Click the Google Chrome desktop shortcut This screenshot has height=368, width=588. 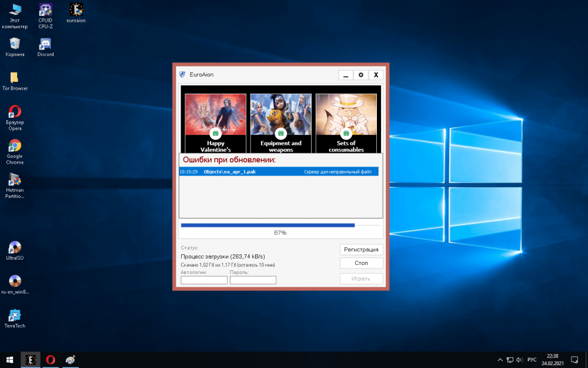[15, 147]
